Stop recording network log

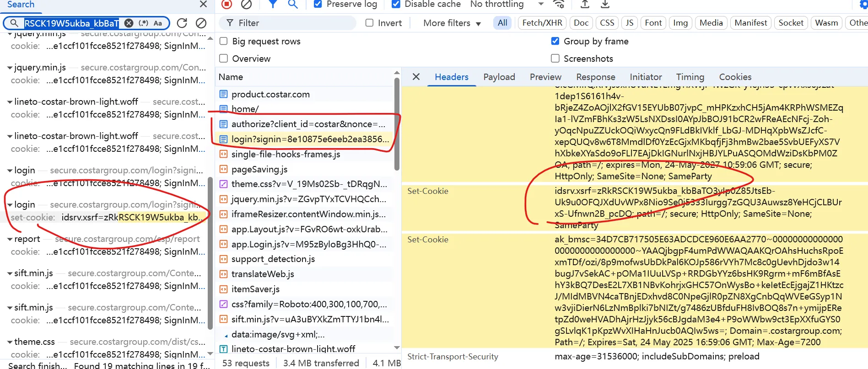226,4
